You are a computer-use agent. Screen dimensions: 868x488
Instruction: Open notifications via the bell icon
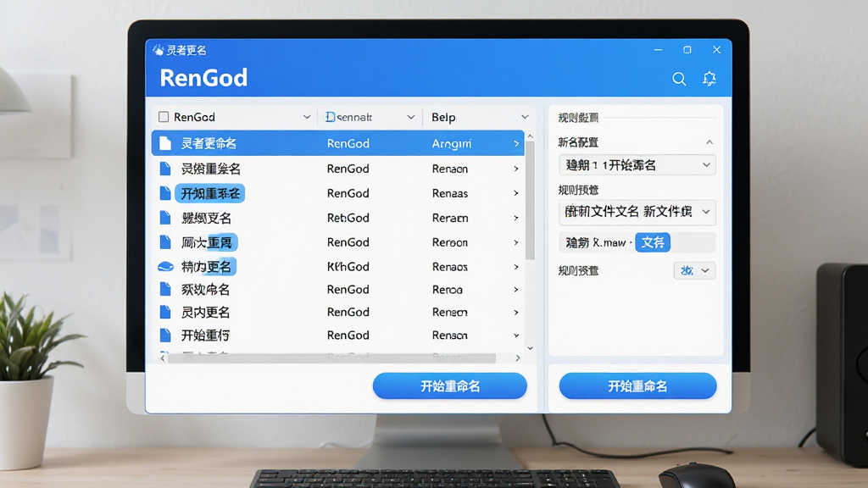coord(709,79)
